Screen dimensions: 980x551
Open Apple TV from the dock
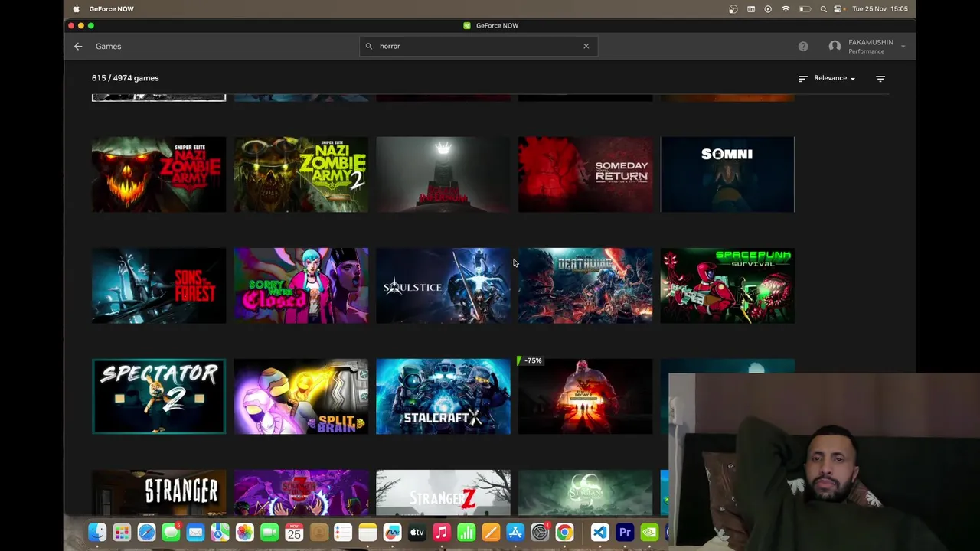pyautogui.click(x=416, y=533)
